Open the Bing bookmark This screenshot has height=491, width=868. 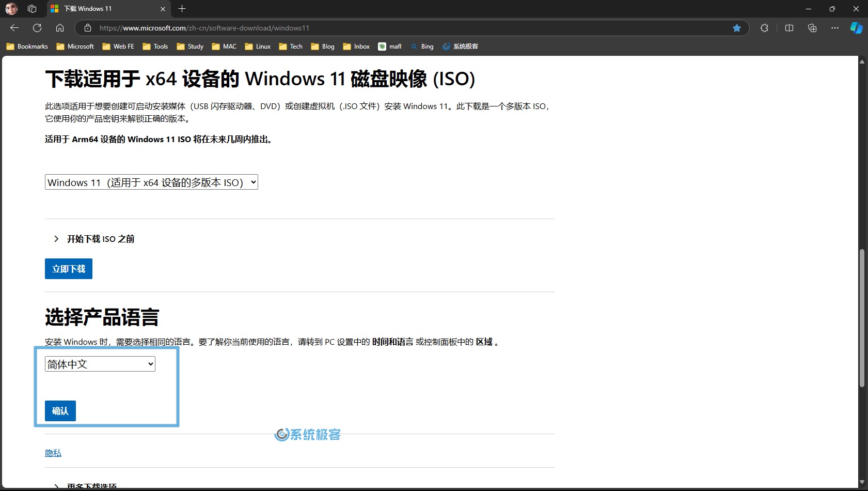point(422,47)
